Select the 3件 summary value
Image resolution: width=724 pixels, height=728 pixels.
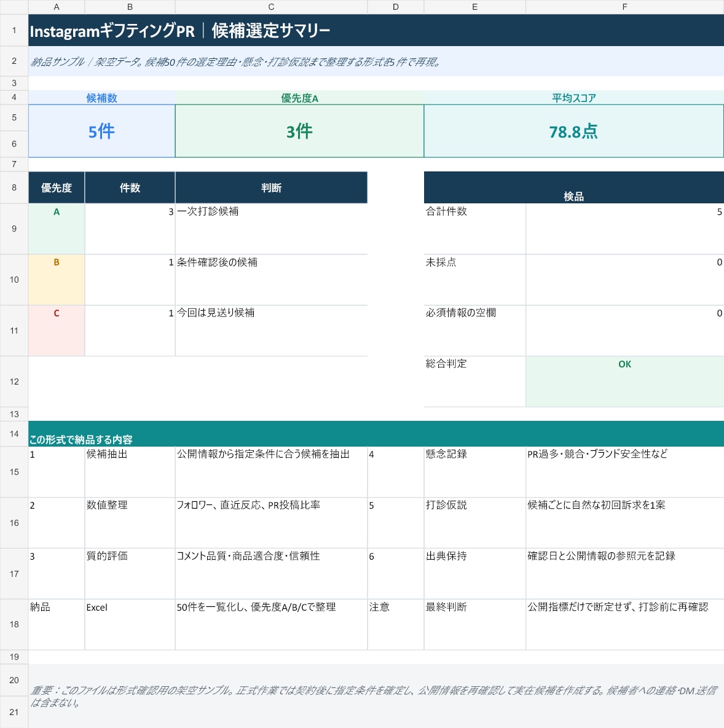pos(299,131)
